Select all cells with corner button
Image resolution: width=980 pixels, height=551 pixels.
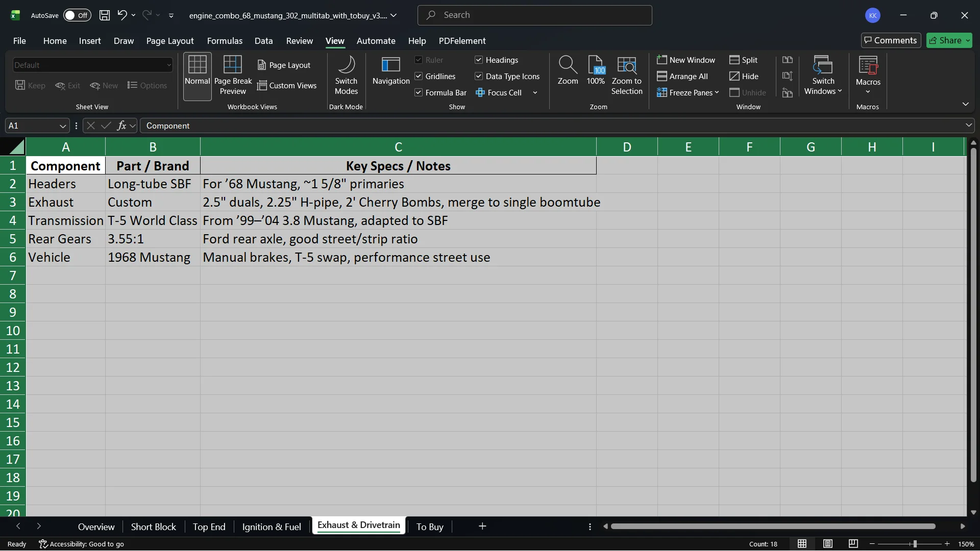[x=13, y=147]
